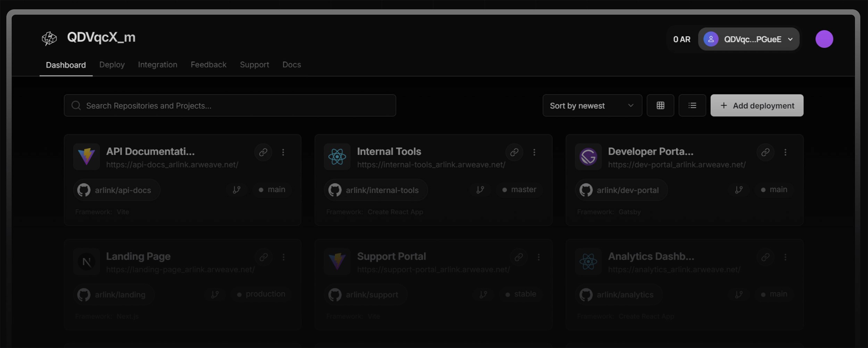Click link icon on Analytics Dashboard card
The height and width of the screenshot is (348, 868).
click(x=765, y=257)
